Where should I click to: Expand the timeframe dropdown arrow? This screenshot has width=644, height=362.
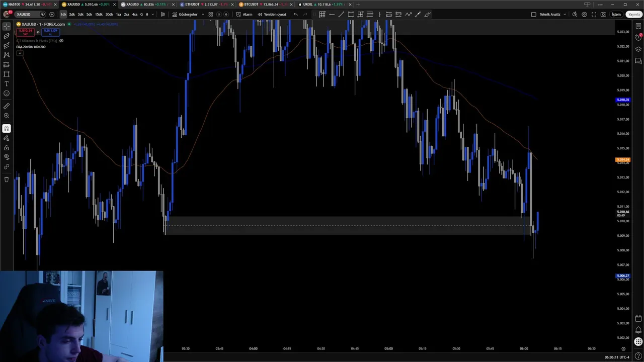(x=153, y=14)
